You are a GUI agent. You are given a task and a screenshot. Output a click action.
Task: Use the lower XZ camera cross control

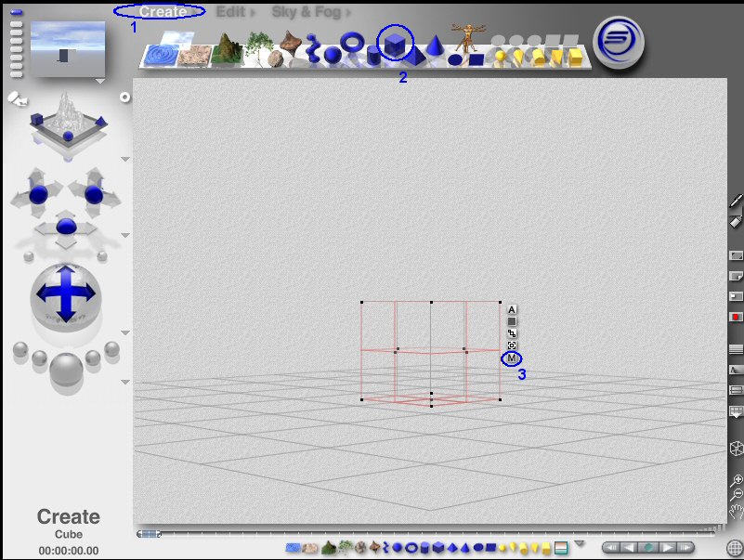click(66, 229)
